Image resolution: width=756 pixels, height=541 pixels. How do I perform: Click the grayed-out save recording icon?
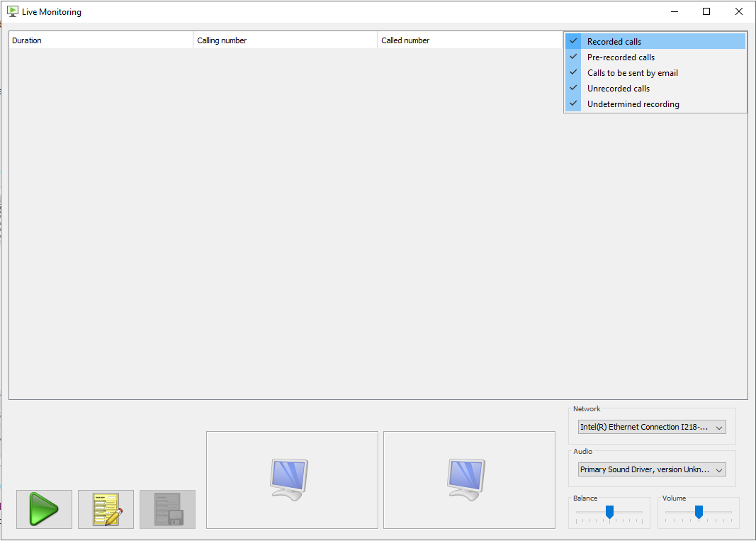[167, 509]
